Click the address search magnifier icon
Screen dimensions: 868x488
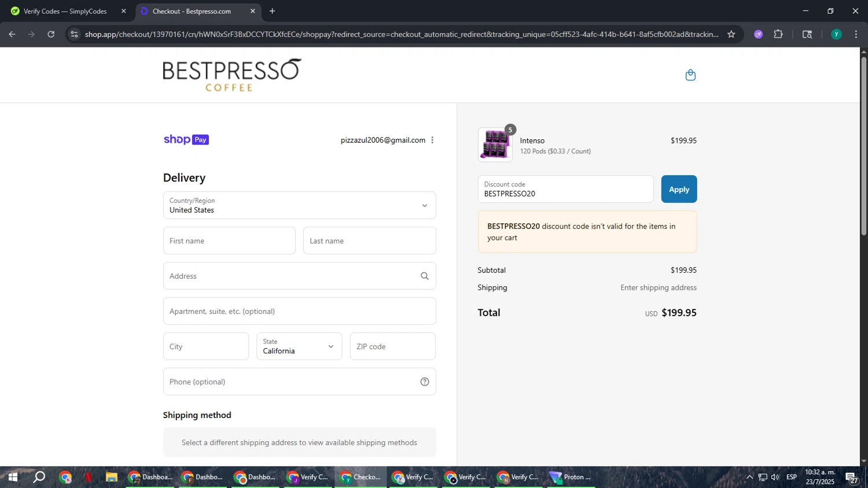click(425, 276)
